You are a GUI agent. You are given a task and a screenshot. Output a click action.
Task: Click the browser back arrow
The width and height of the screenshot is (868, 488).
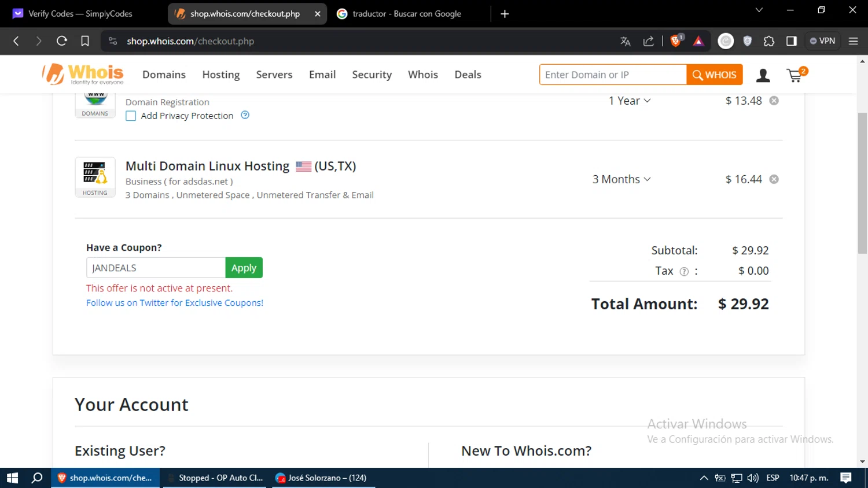(x=16, y=41)
